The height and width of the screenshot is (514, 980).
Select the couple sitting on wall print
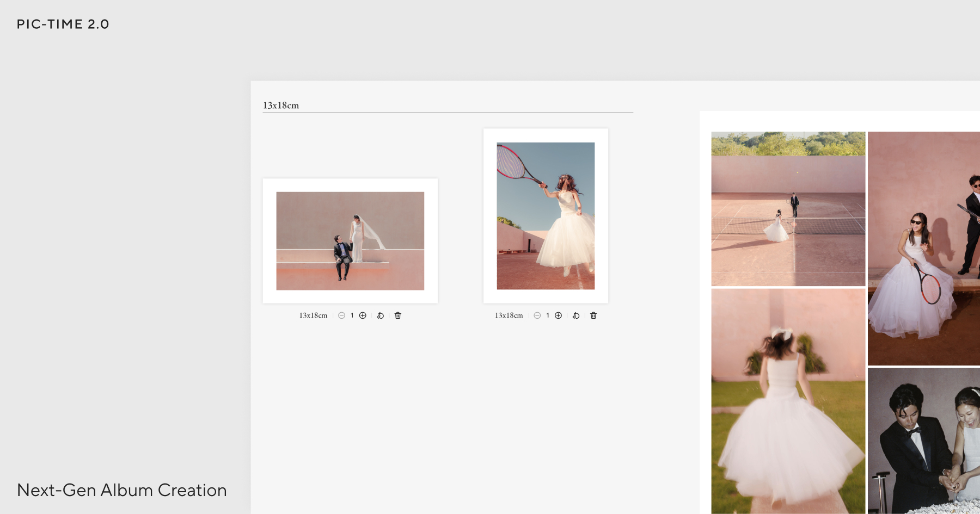point(350,241)
